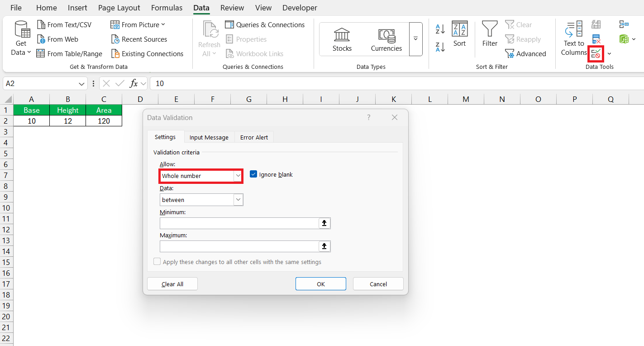
Task: Choose From Web data source
Action: (57, 39)
